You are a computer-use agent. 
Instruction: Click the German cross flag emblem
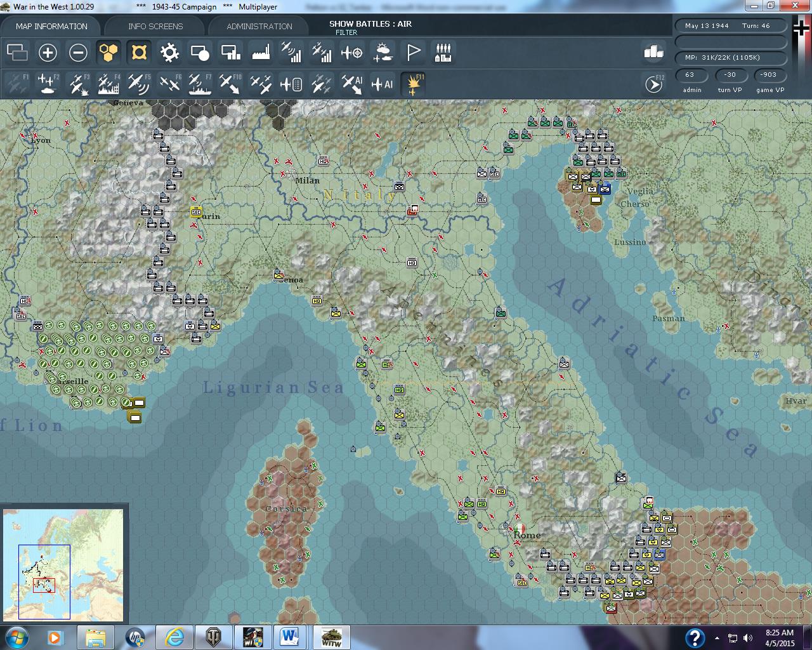tap(802, 28)
